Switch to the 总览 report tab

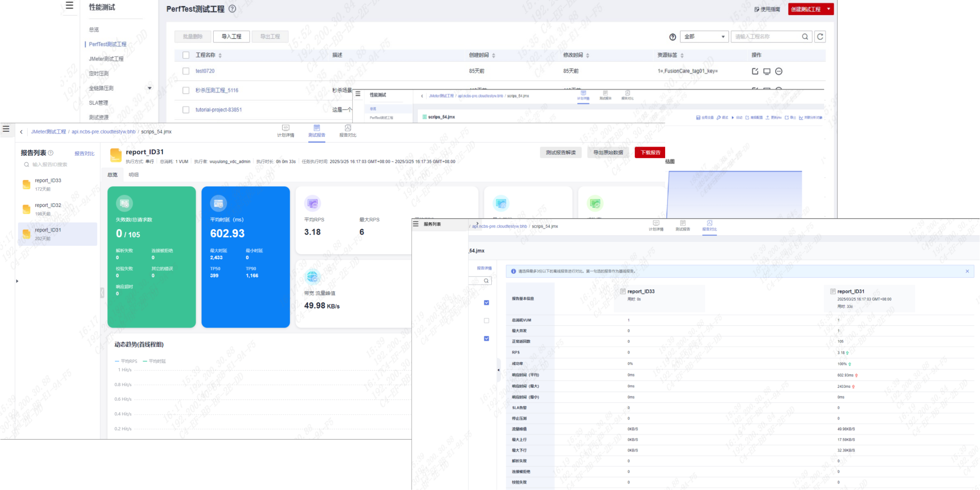click(112, 175)
